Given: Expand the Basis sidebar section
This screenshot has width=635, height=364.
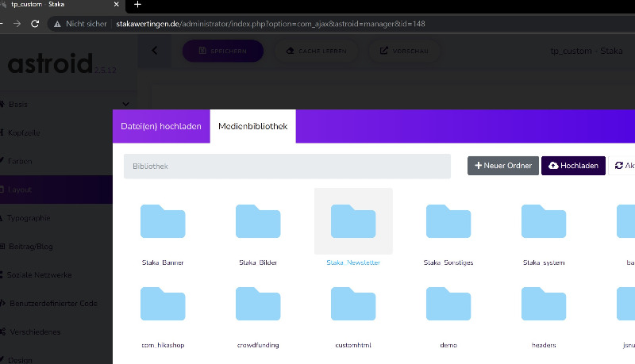Looking at the screenshot, I should click(65, 104).
